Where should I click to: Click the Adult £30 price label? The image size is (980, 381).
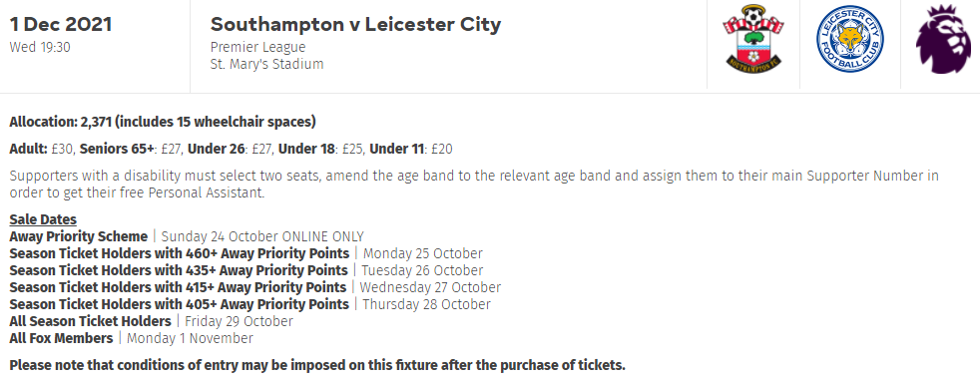(41, 150)
